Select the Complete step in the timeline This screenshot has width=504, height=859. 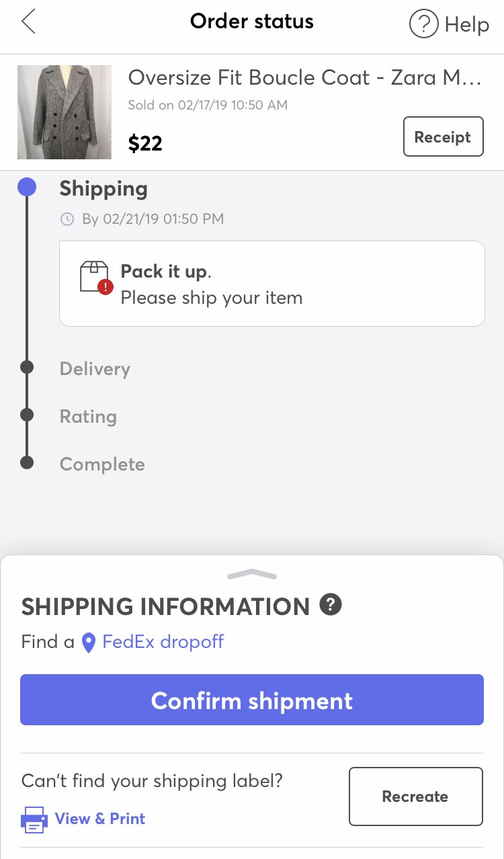(x=102, y=464)
